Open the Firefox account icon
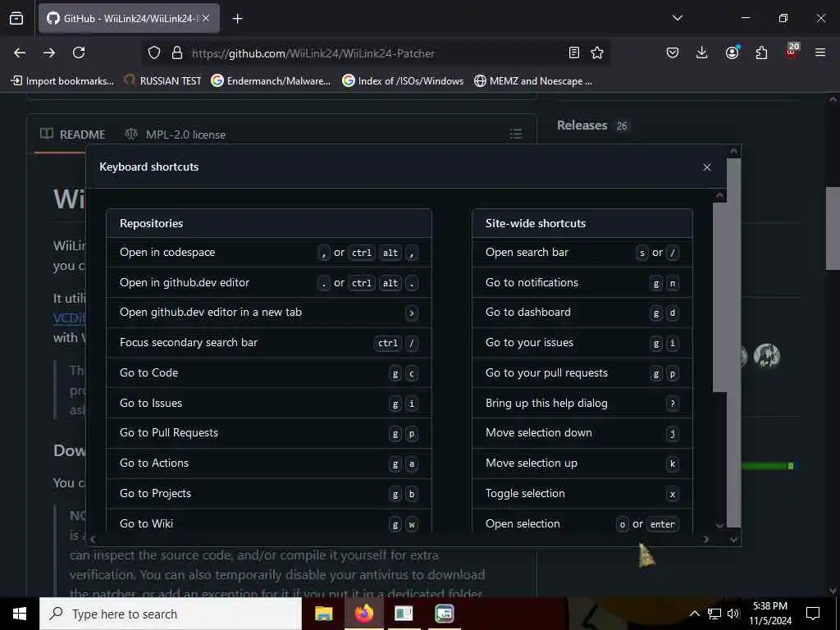840x630 pixels. tap(732, 52)
